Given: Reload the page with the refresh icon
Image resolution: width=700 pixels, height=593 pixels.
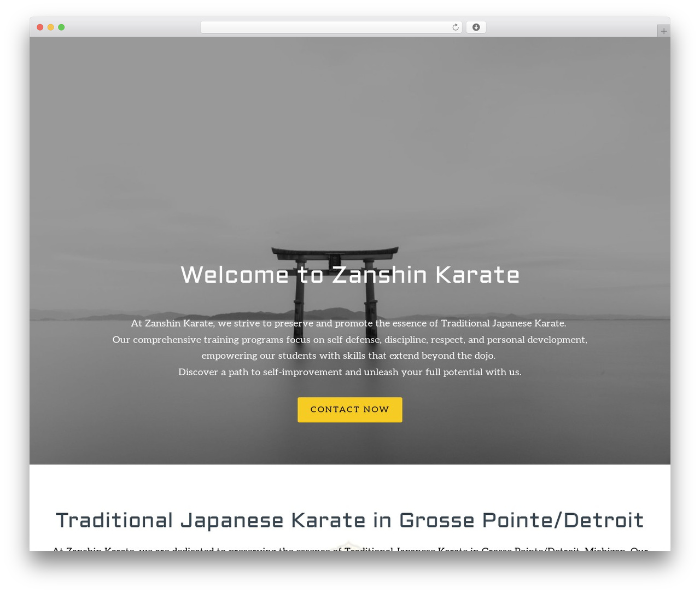Looking at the screenshot, I should point(456,27).
